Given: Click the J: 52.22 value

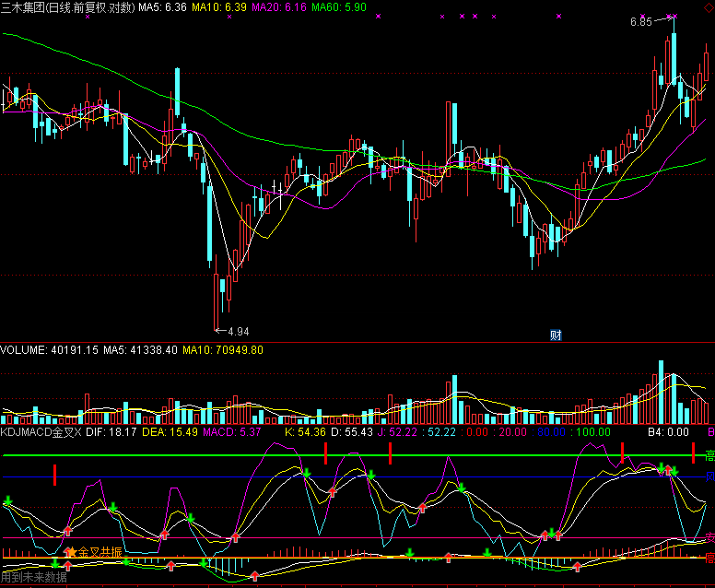Looking at the screenshot, I should click(x=397, y=432).
